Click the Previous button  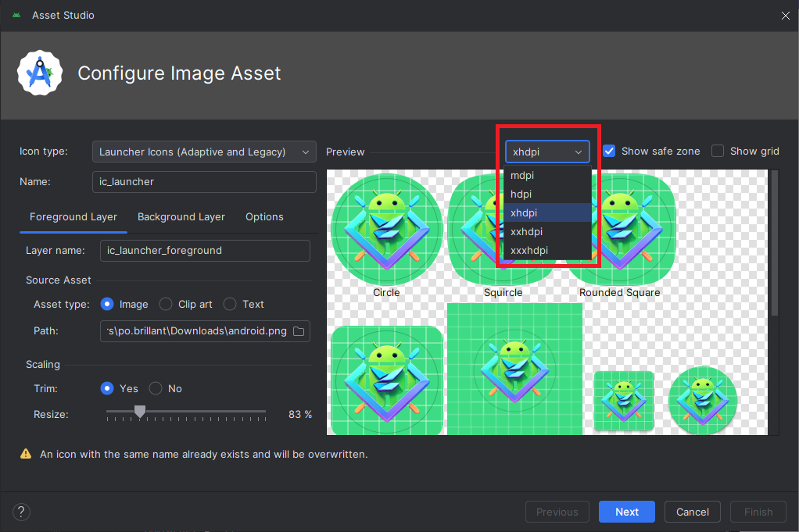[557, 512]
